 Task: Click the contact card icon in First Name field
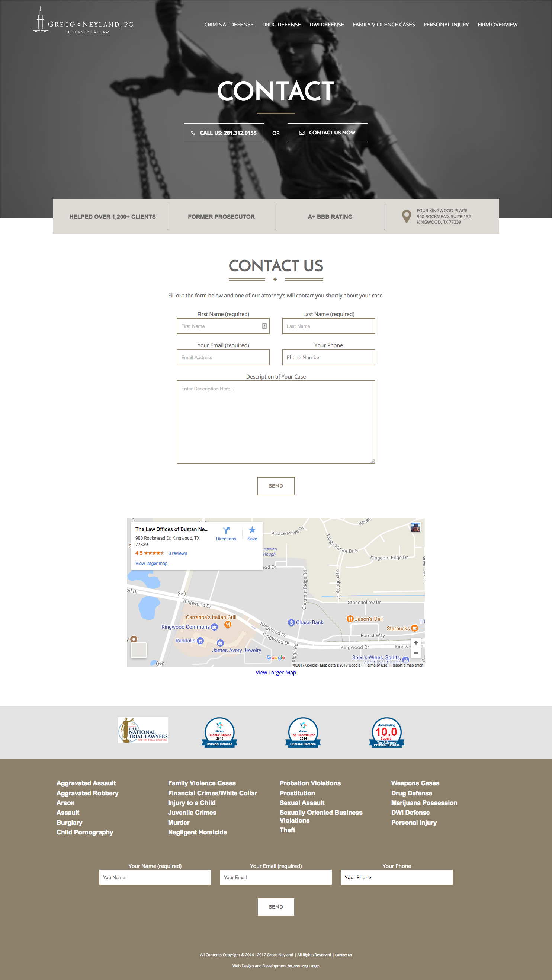coord(264,326)
